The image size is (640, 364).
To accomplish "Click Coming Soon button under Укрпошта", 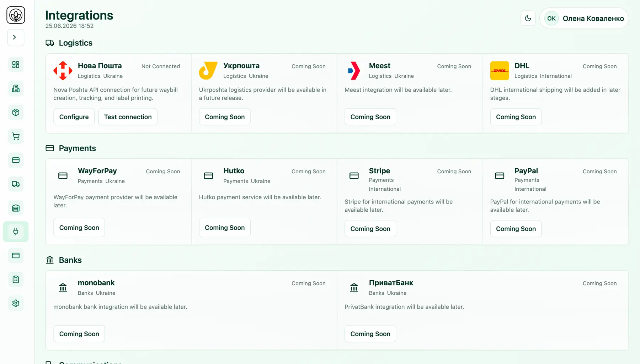I will pos(225,117).
